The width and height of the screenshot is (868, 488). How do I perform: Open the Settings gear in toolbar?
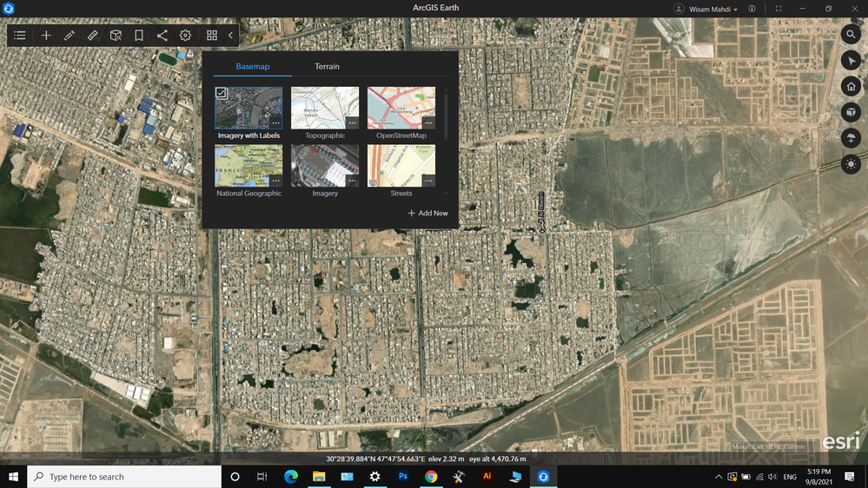tap(185, 36)
